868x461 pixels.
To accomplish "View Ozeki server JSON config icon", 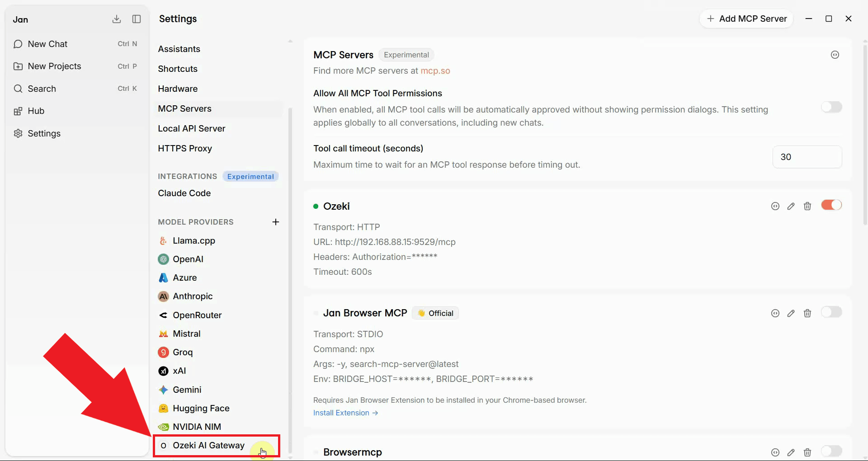I will [775, 206].
